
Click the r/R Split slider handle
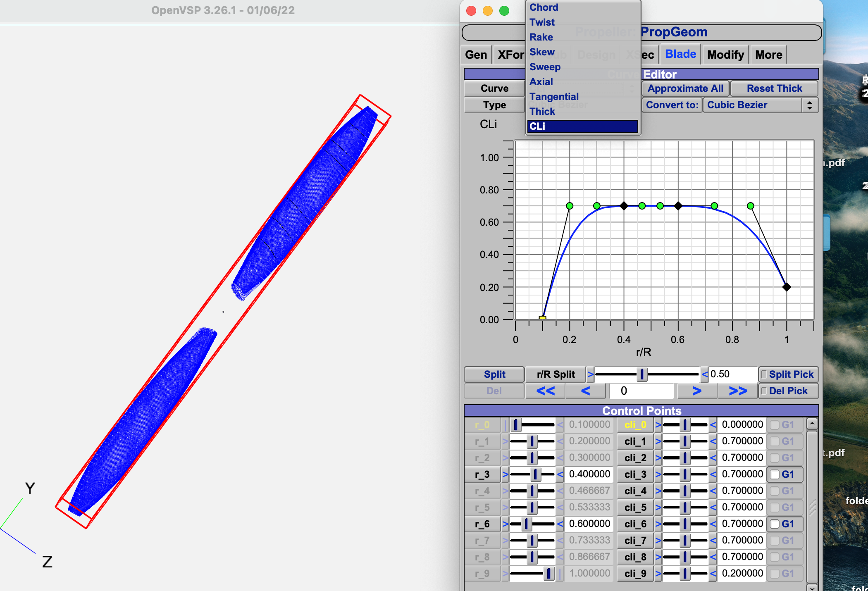(641, 374)
